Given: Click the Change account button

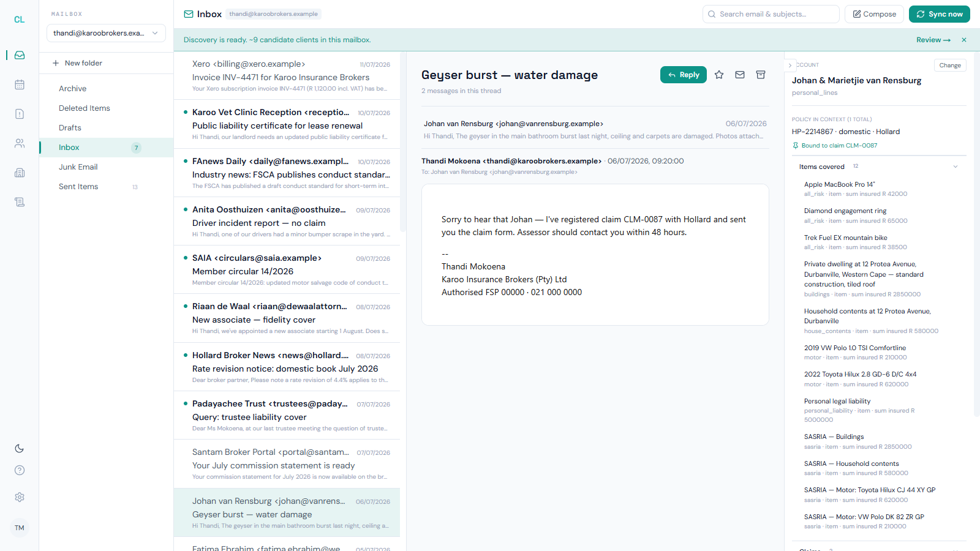Looking at the screenshot, I should coord(950,66).
